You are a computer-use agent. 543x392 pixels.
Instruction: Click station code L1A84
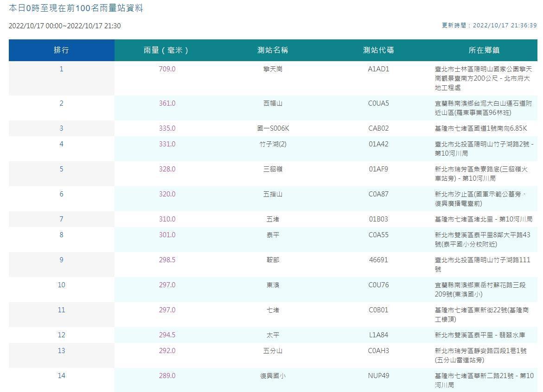378,335
